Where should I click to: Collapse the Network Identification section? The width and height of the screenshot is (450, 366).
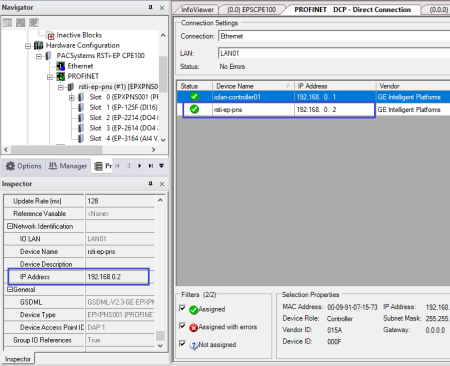(10, 226)
